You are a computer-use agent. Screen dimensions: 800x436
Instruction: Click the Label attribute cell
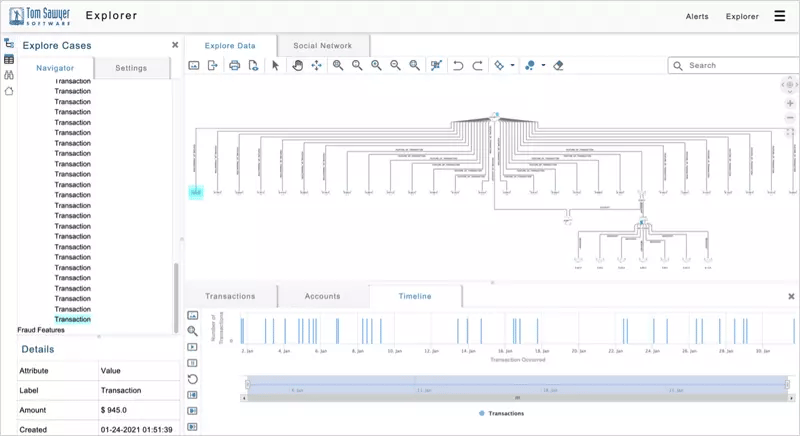[x=58, y=391]
